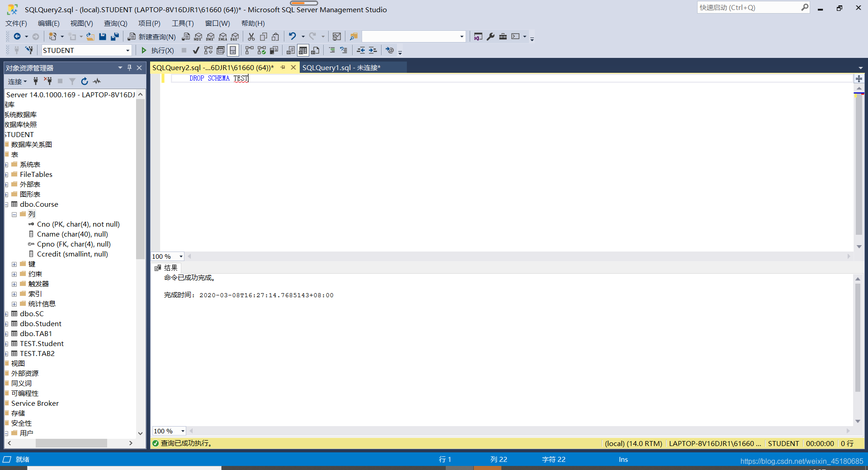
Task: Expand the 索引 folder
Action: [x=14, y=294]
